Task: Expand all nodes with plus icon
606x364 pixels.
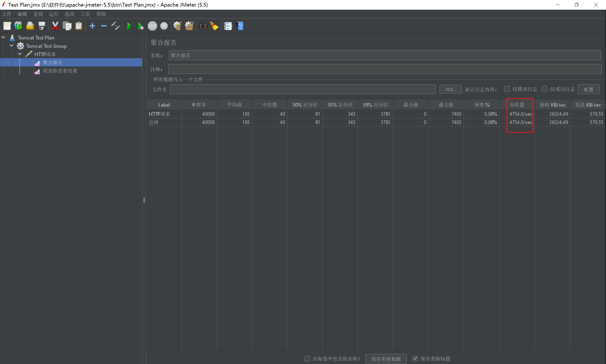Action: pyautogui.click(x=92, y=26)
